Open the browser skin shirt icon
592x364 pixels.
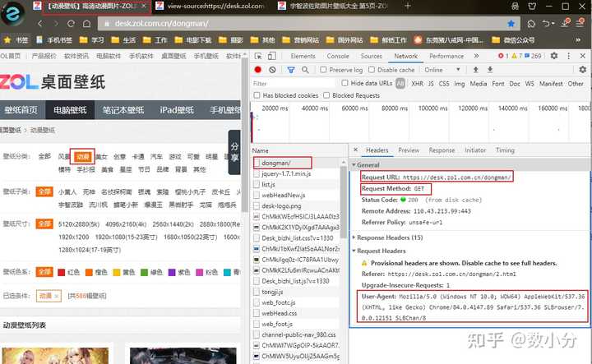(x=532, y=6)
